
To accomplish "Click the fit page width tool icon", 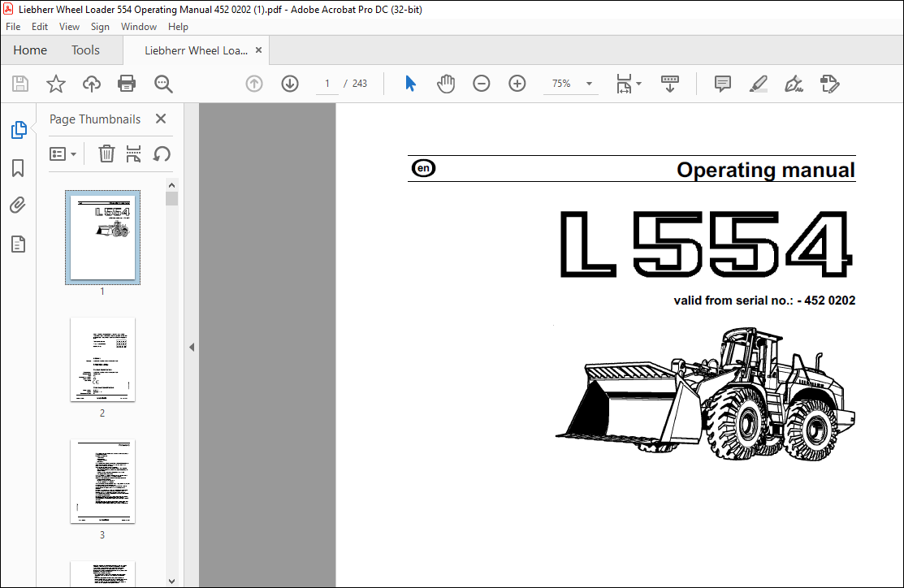I will [624, 84].
